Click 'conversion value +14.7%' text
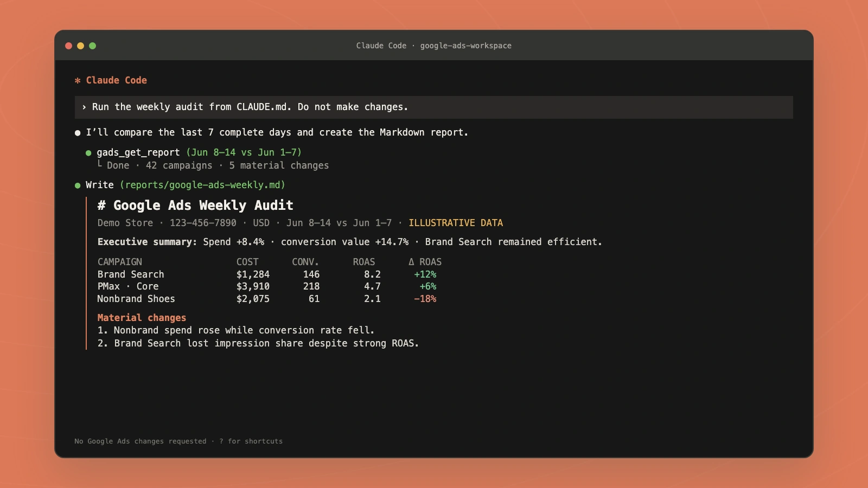The image size is (868, 488). [344, 242]
